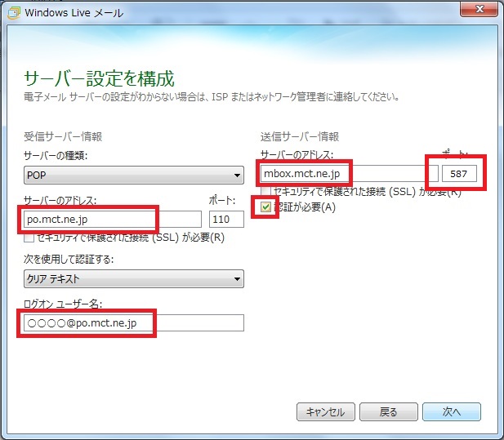Enable SSL checkbox for incoming server

29,238
